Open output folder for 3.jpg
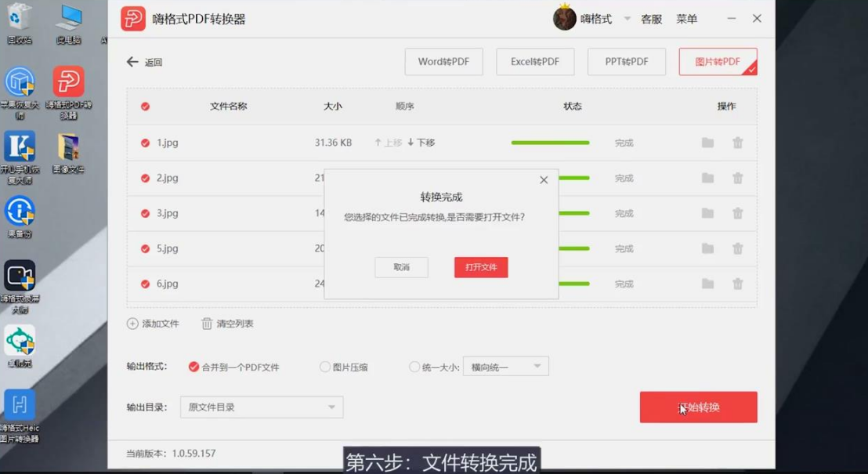The image size is (868, 474). pyautogui.click(x=707, y=213)
